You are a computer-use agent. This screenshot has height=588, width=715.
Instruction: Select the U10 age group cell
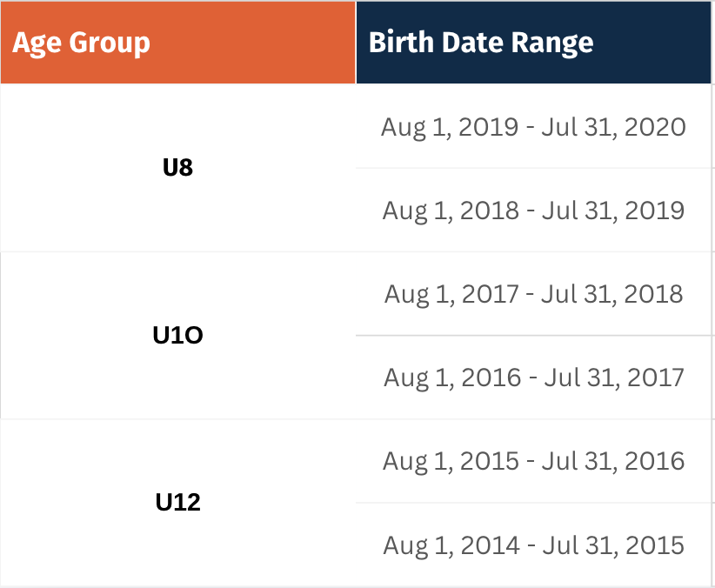pos(177,335)
